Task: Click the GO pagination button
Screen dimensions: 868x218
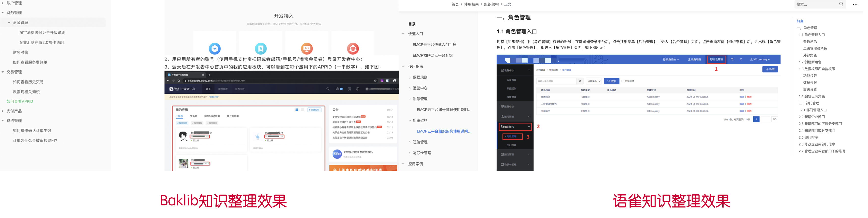Action: (x=775, y=120)
